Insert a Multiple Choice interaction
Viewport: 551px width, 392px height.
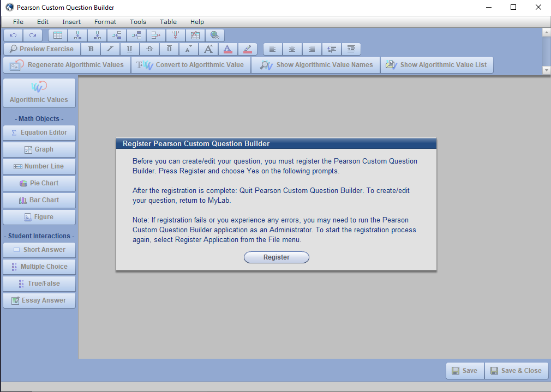click(x=39, y=267)
